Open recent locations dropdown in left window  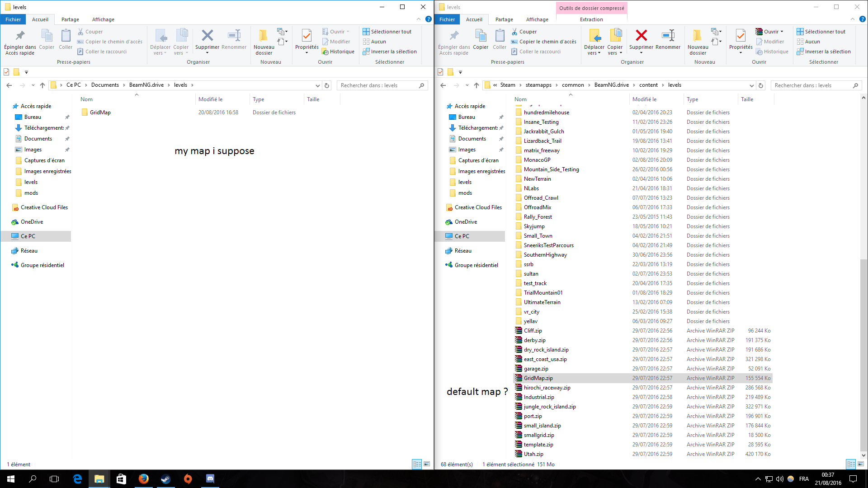[33, 85]
